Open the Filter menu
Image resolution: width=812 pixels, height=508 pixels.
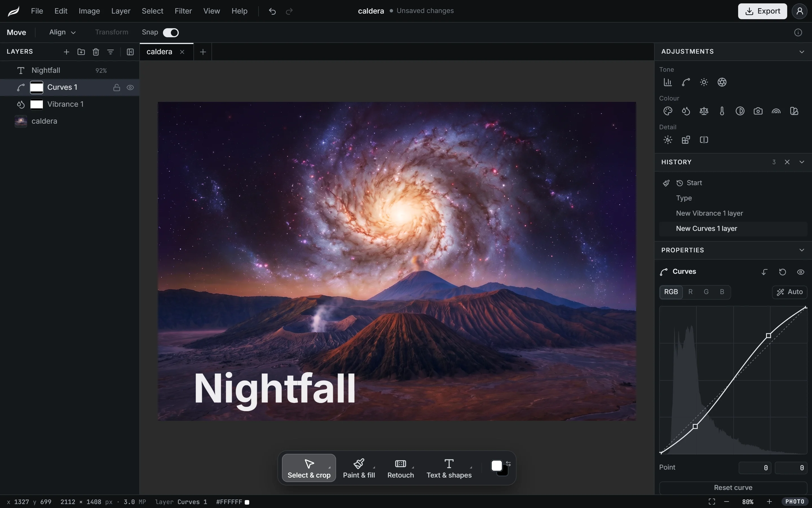183,11
